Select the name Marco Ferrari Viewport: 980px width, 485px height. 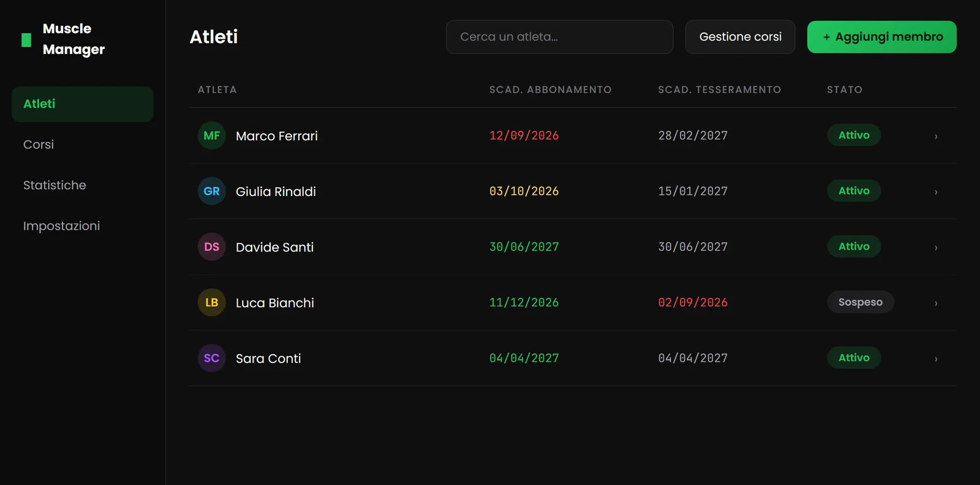pyautogui.click(x=277, y=136)
